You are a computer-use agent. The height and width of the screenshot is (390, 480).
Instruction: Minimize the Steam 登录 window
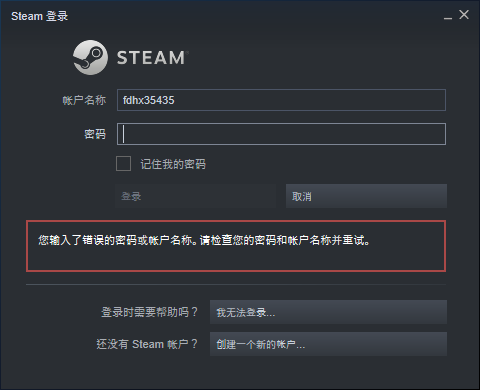click(448, 16)
